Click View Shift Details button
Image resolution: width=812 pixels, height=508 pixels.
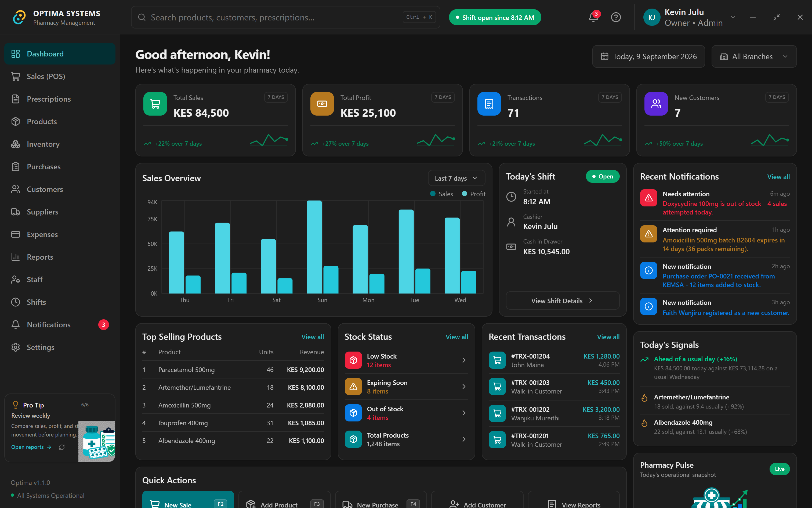(x=562, y=301)
